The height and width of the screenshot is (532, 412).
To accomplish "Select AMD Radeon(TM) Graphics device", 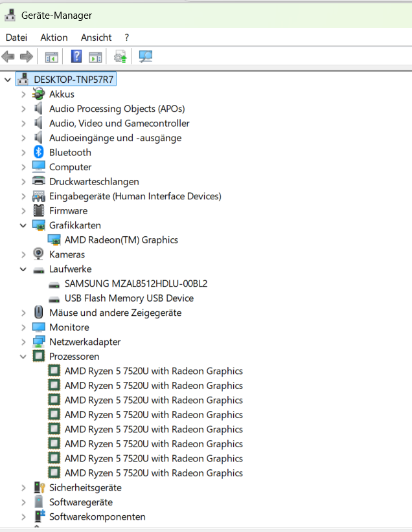I will [x=121, y=240].
